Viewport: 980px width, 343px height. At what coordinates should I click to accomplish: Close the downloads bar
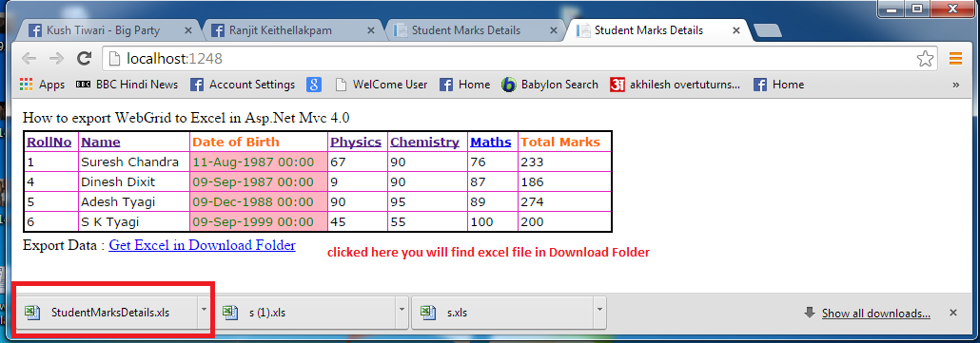pyautogui.click(x=953, y=313)
